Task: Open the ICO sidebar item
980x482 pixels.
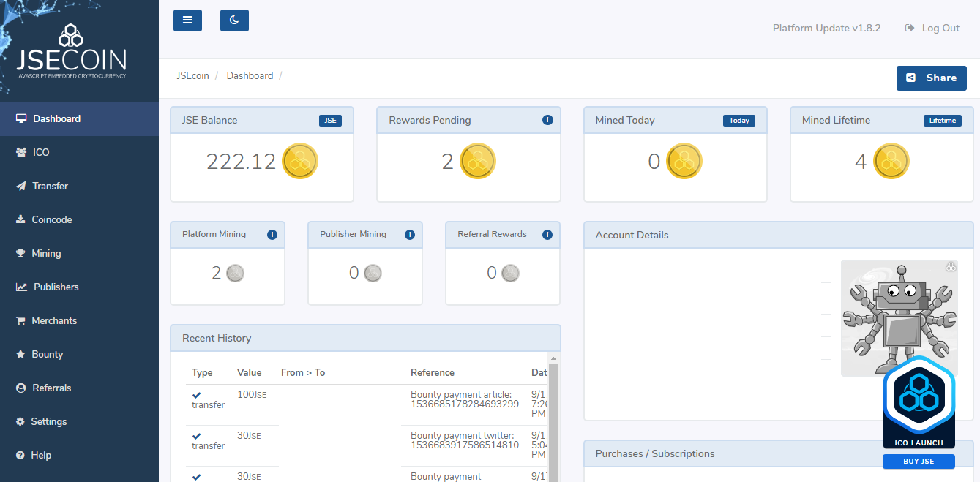Action: 79,153
